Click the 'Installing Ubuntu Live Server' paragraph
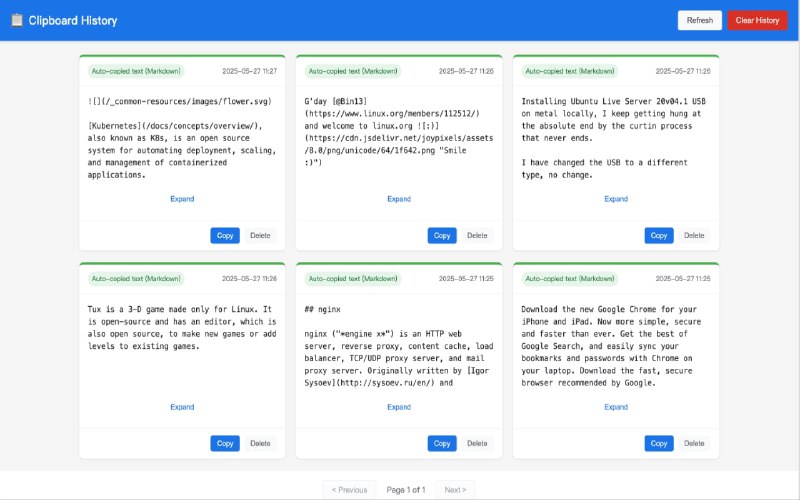 coord(613,119)
